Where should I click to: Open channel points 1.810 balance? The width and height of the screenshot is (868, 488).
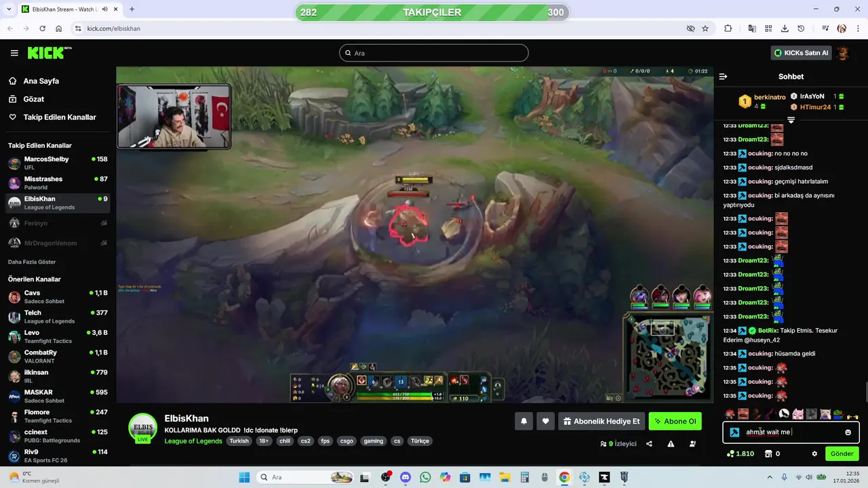tap(740, 453)
